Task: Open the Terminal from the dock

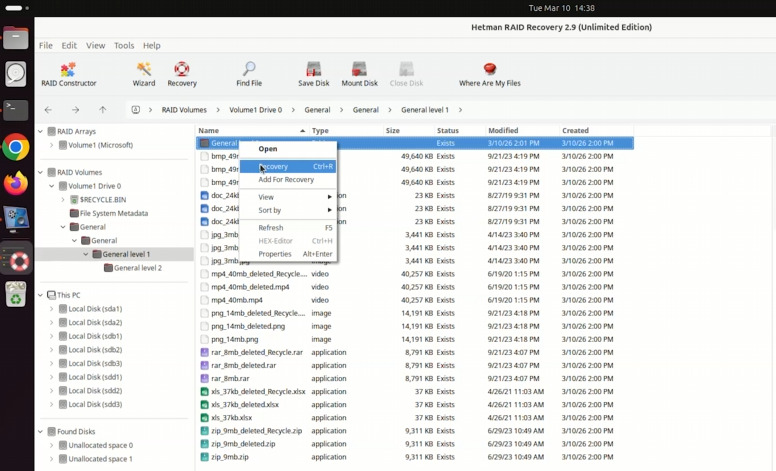Action: tap(16, 110)
